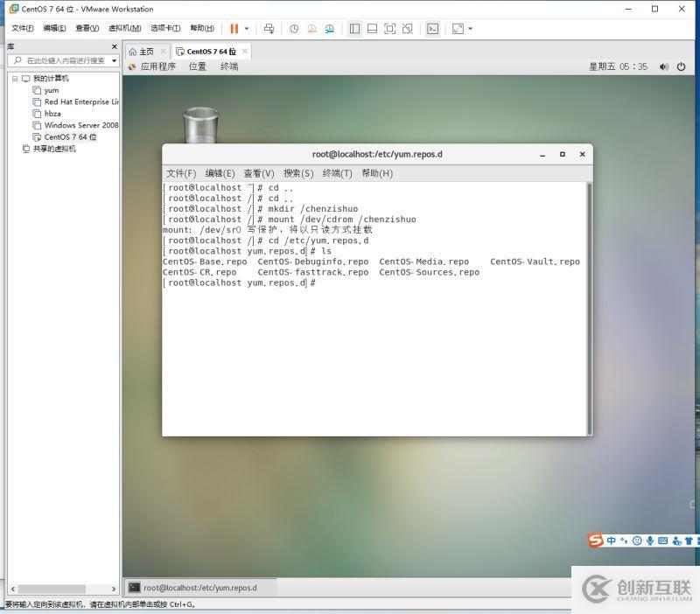This screenshot has height=614, width=700.
Task: Take a snapshot of the virtual machine
Action: tap(294, 29)
